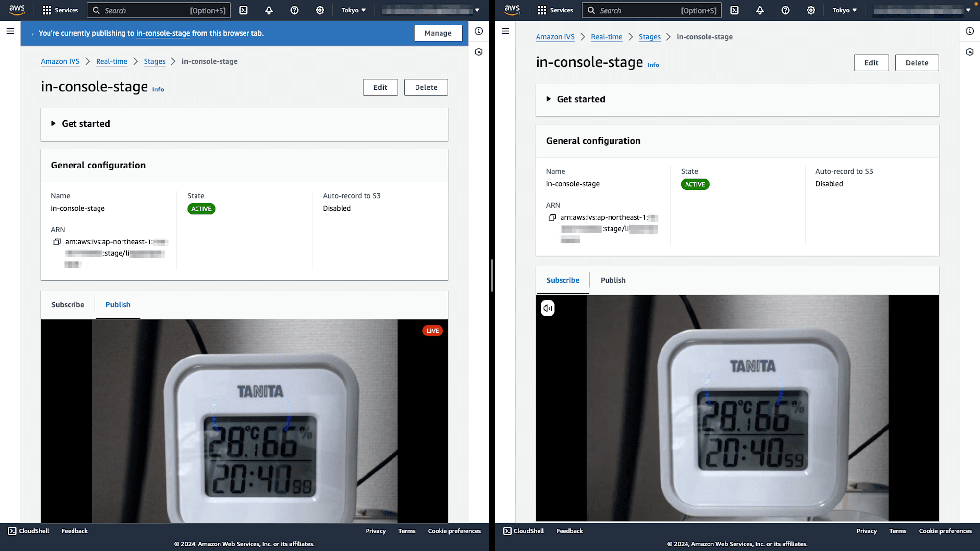Open notifications bell in left window
This screenshot has height=551, width=980.
coord(269,10)
